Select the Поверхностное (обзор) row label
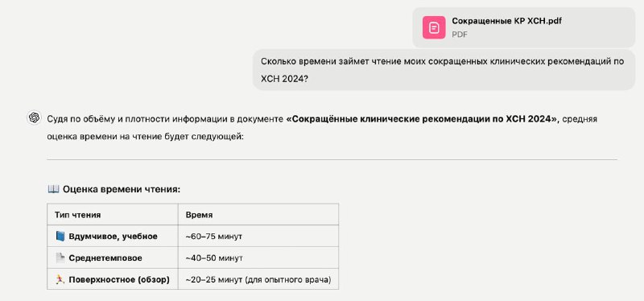The width and height of the screenshot is (644, 301). (x=119, y=279)
